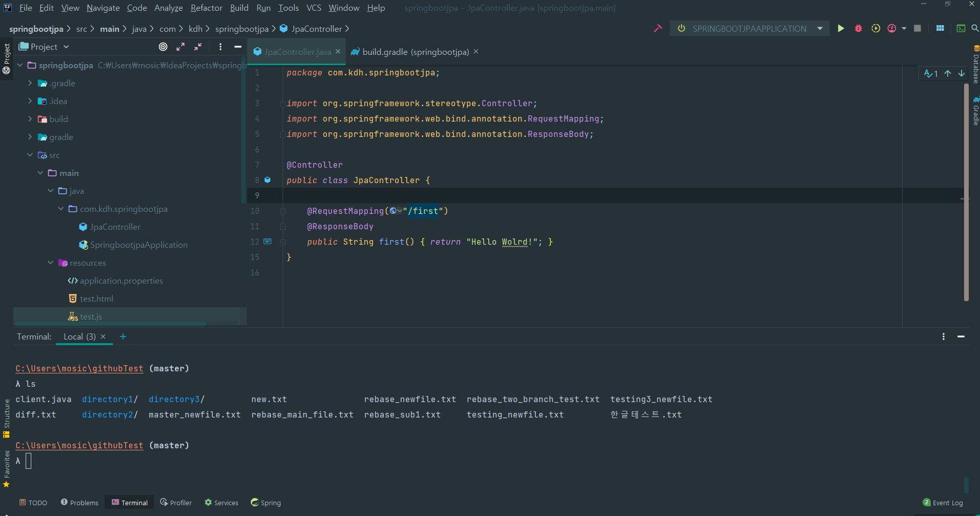The image size is (980, 516).
Task: Go to next highlighted error arrow
Action: click(962, 73)
